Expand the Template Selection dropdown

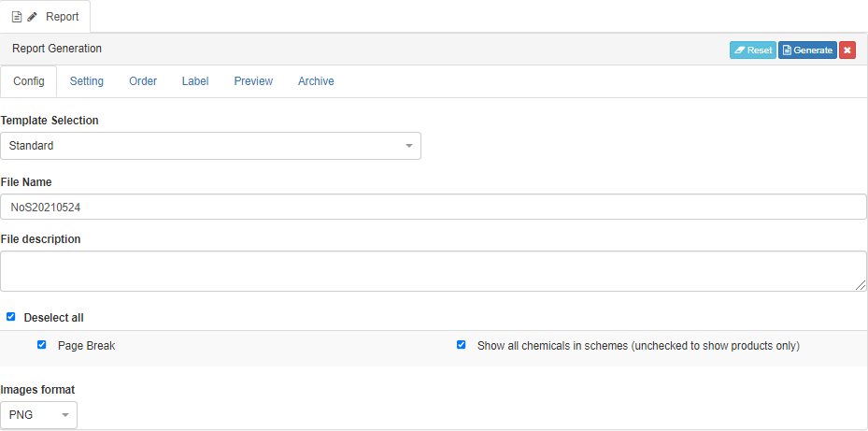tap(210, 146)
